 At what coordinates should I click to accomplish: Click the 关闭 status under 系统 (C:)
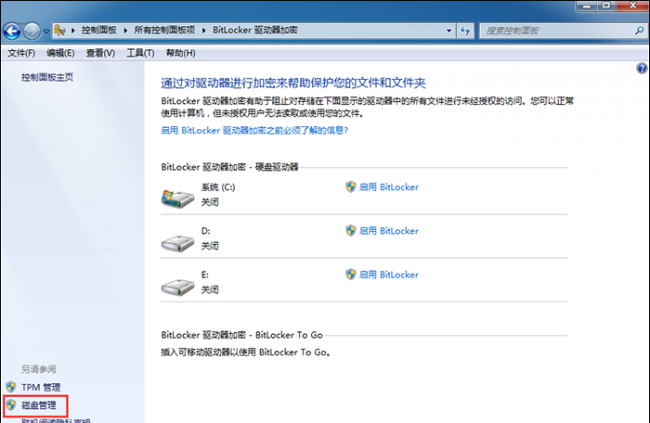(210, 202)
